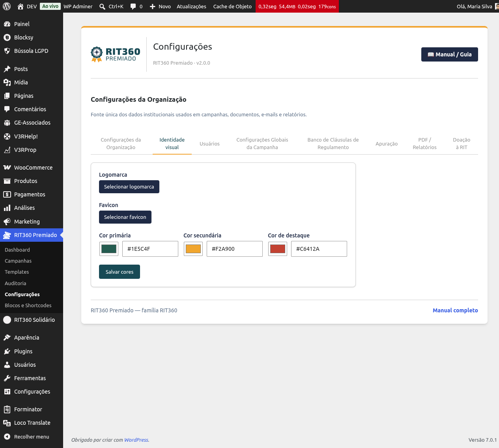499x448 pixels.
Task: Click the Produtos box icon
Action: point(7,181)
